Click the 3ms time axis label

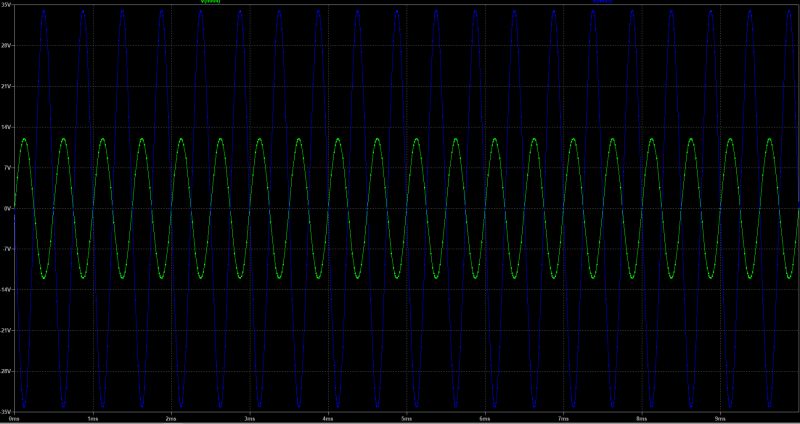[250, 418]
